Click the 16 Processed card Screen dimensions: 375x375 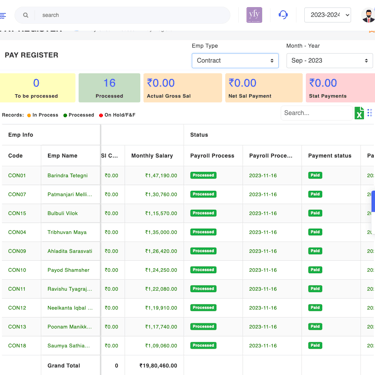109,88
